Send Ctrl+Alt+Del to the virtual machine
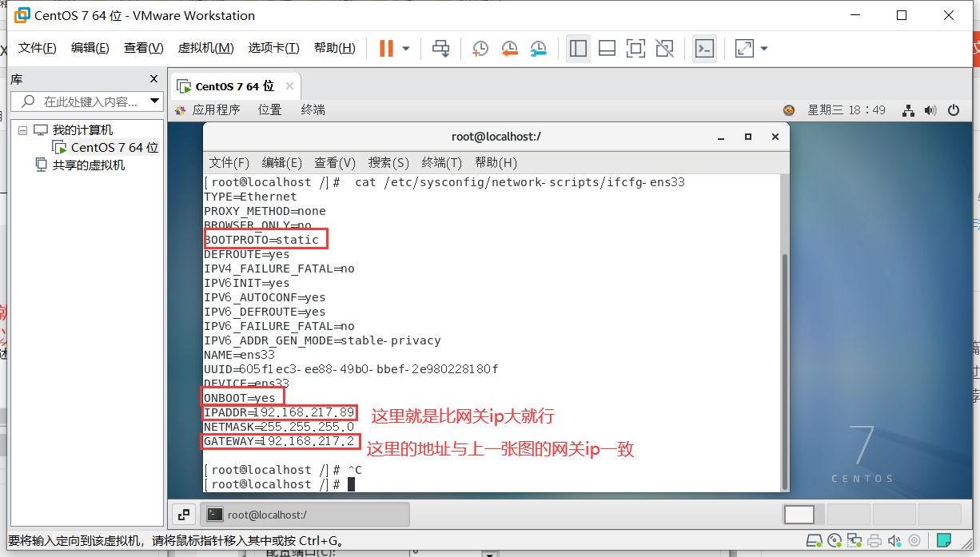980x557 pixels. click(441, 49)
